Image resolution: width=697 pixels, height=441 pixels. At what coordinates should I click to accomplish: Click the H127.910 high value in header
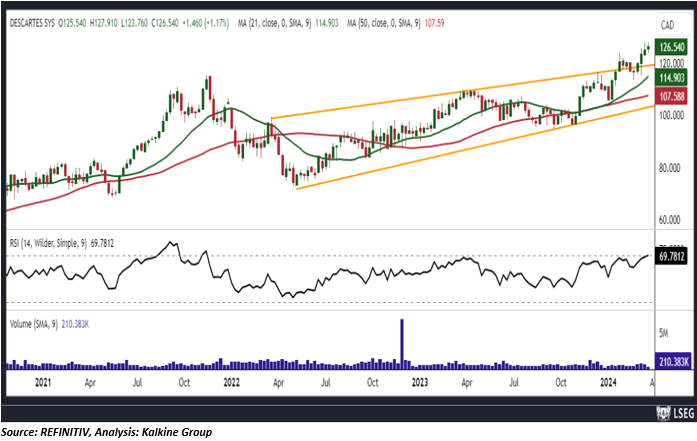(x=104, y=23)
